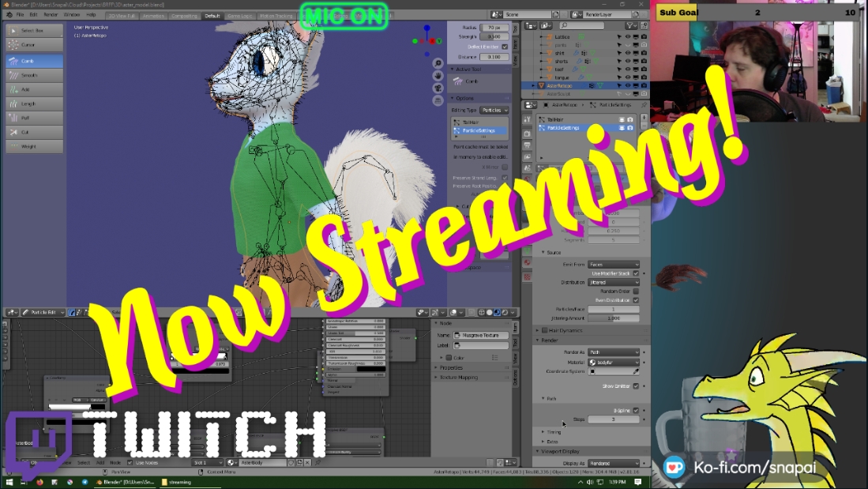
Task: Adjust the Jittering Amount slider
Action: pyautogui.click(x=614, y=318)
